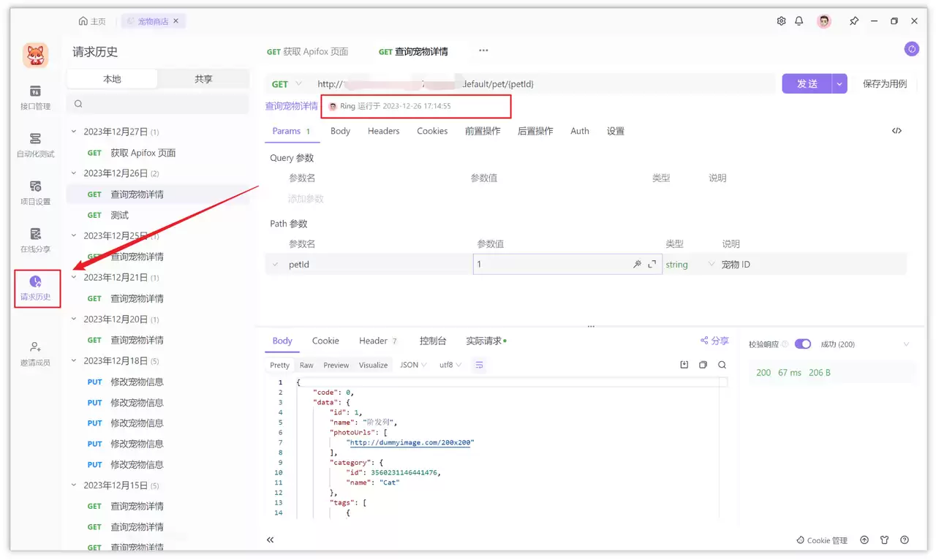This screenshot has width=936, height=560.
Task: Open the 前置操作 tab
Action: click(x=483, y=131)
